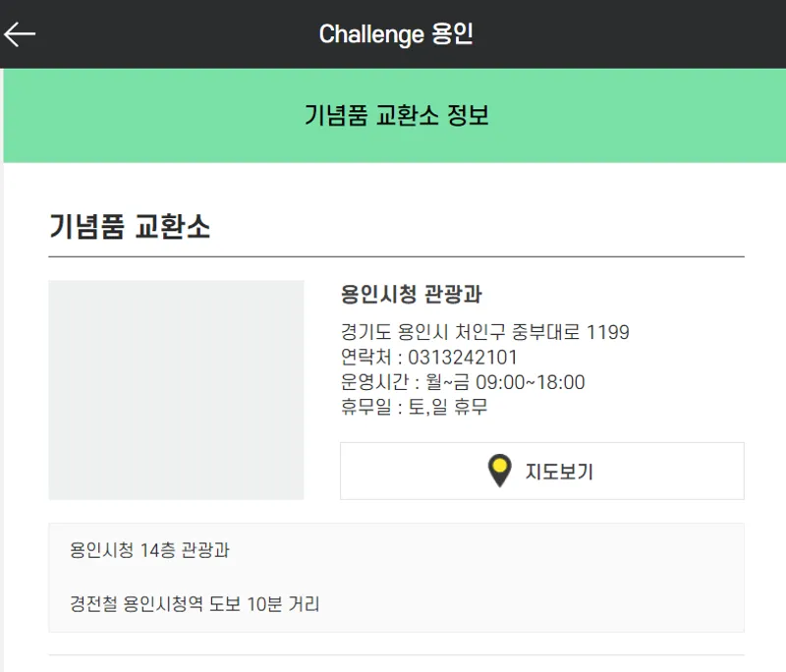Click the 경전철 용인시청역 도보 10분 거리 text
The width and height of the screenshot is (786, 672).
(x=195, y=603)
